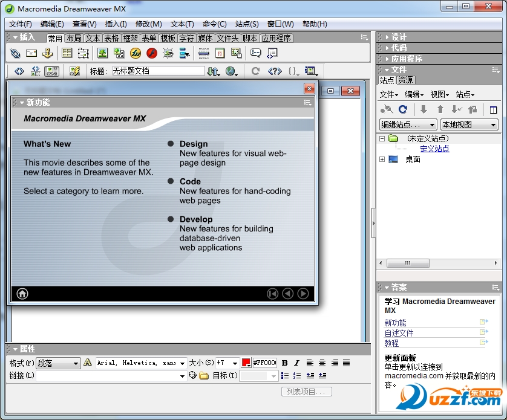Click the draw layer icon

click(x=83, y=53)
